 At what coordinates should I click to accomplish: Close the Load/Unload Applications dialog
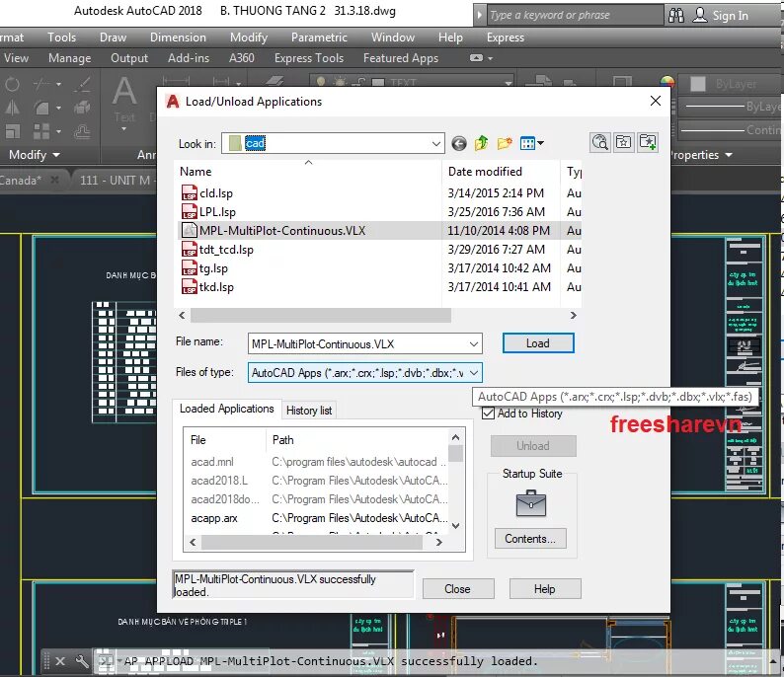coord(656,101)
